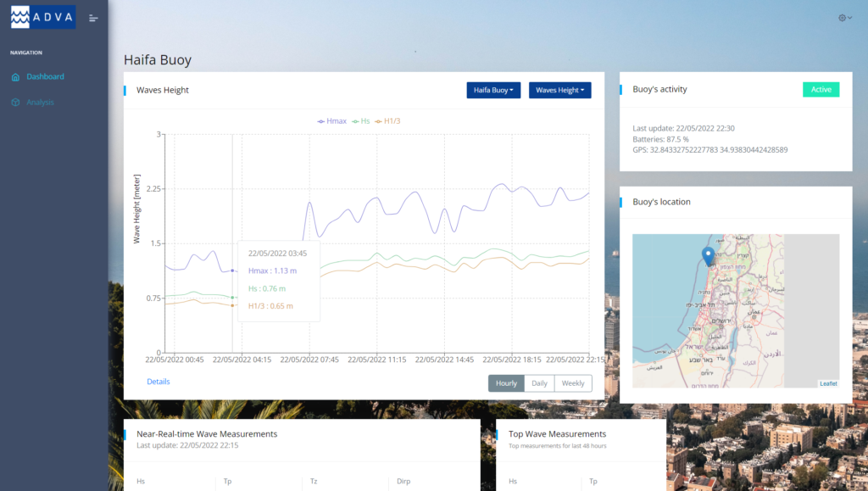Switch chart to Daily view
Viewport: 868px width, 491px height.
click(x=539, y=383)
